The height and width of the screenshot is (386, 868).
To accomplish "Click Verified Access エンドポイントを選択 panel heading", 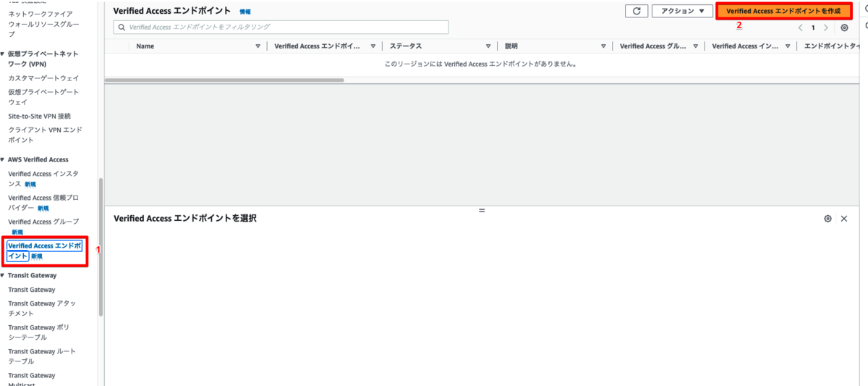I will pos(185,218).
